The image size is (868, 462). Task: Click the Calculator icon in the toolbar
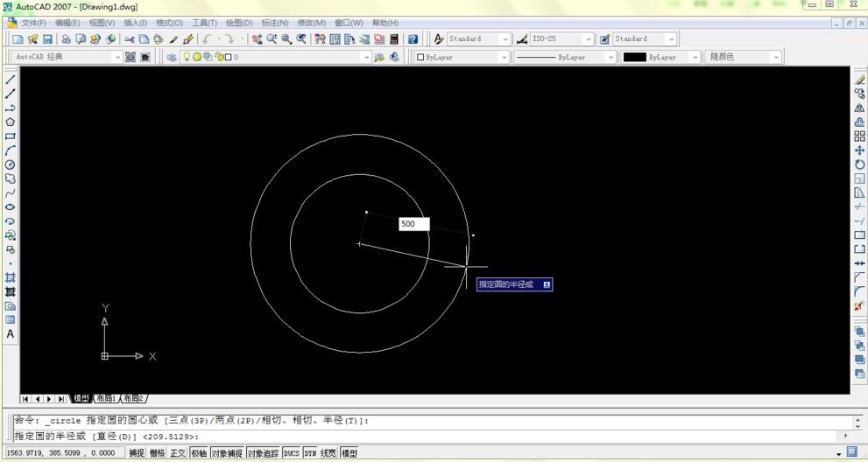click(x=395, y=39)
